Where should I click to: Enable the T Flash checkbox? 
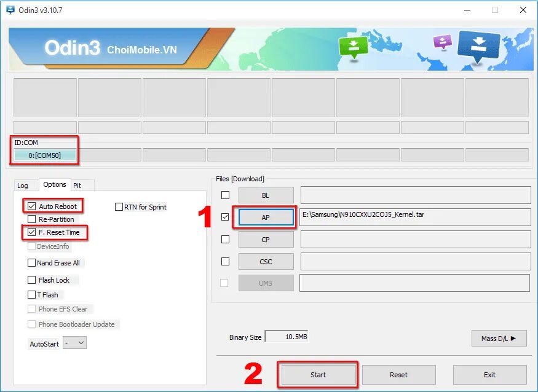coord(31,294)
